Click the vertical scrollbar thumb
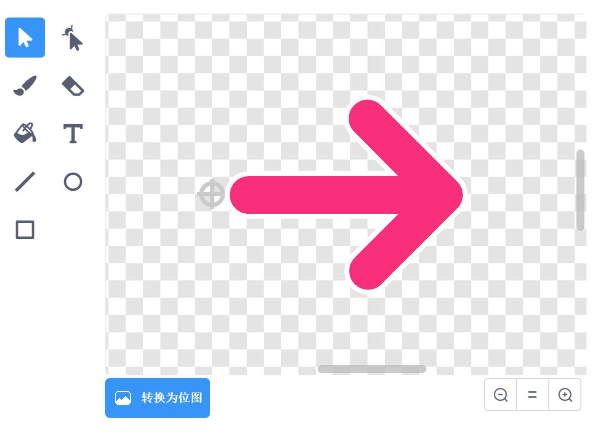This screenshot has height=432, width=600. click(580, 190)
